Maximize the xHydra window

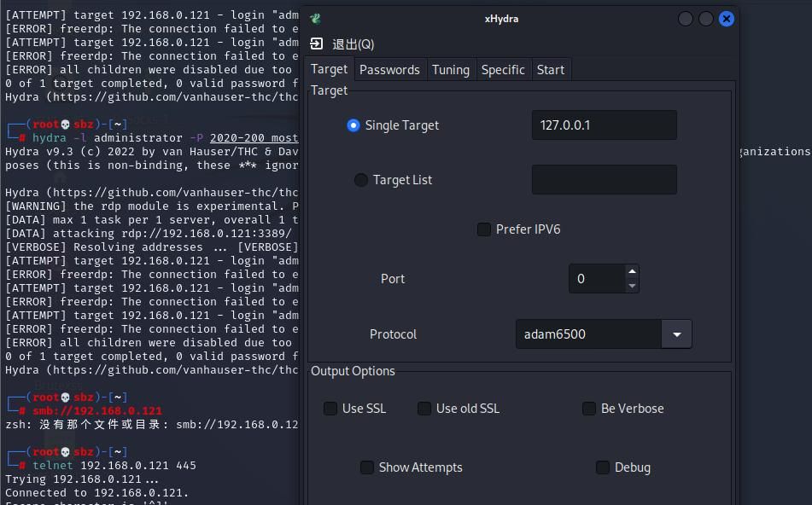706,19
